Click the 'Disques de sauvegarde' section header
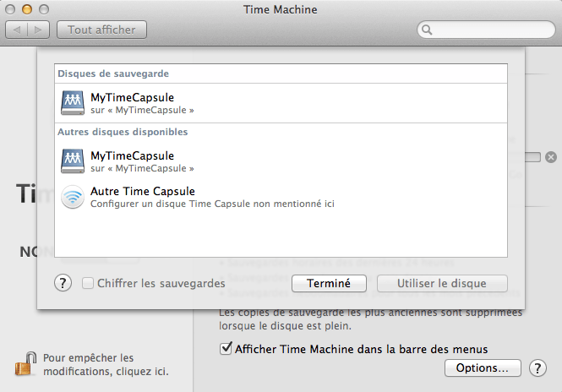562x392 pixels. pos(113,73)
